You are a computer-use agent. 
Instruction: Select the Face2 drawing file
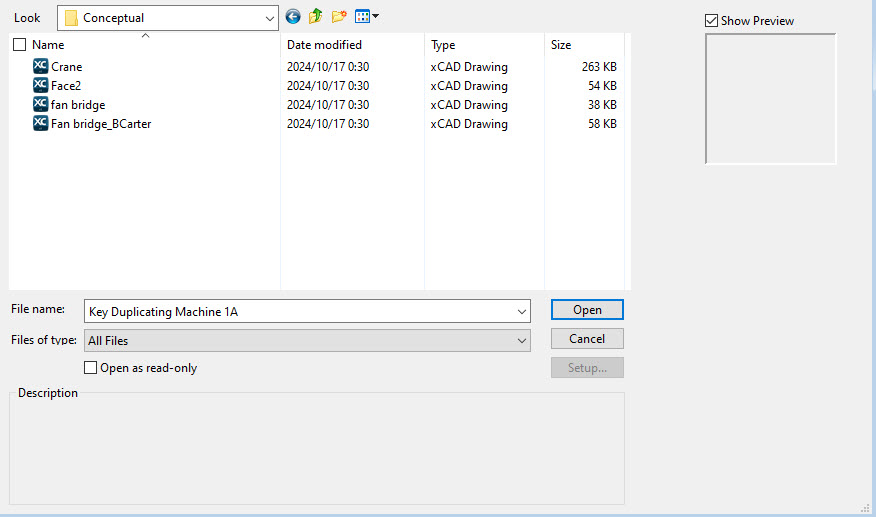click(66, 86)
